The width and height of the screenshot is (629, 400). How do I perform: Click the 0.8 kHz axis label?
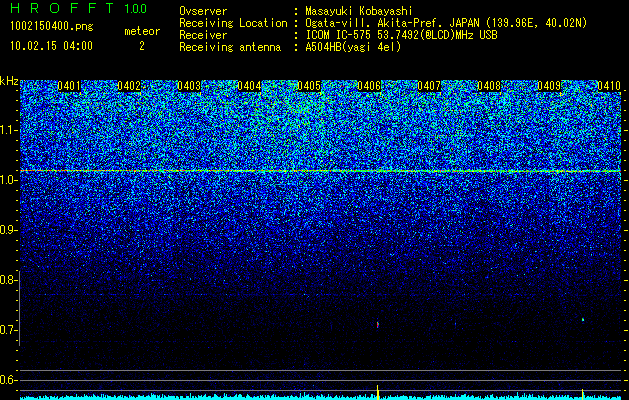coord(8,280)
